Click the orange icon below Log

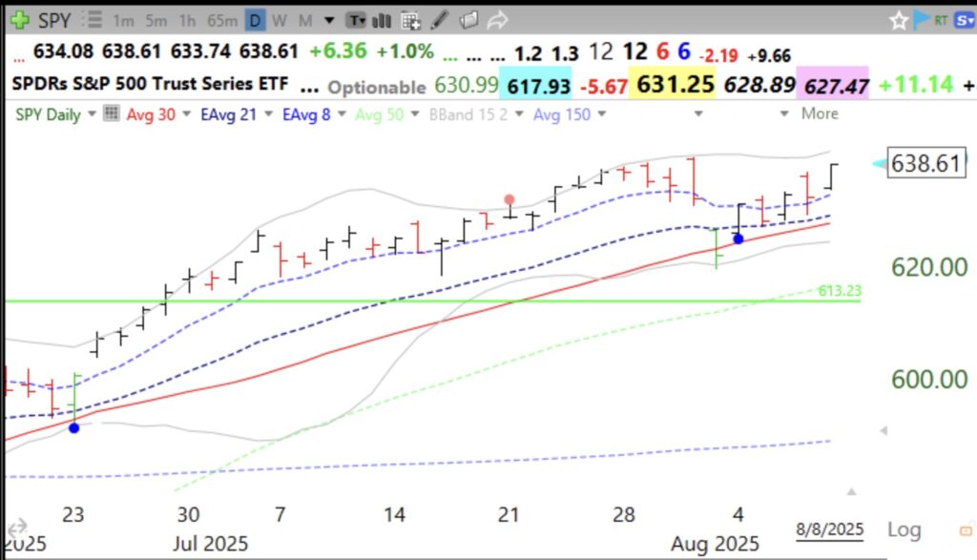pos(966,530)
